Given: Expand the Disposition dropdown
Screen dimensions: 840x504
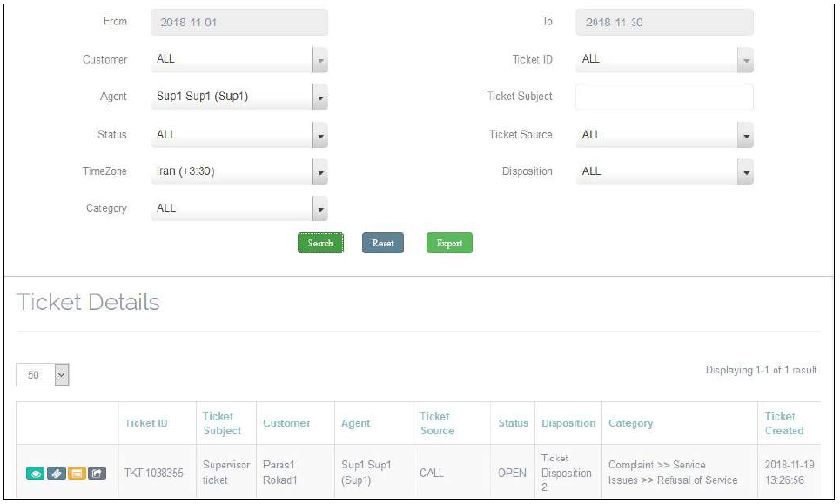Looking at the screenshot, I should [665, 172].
